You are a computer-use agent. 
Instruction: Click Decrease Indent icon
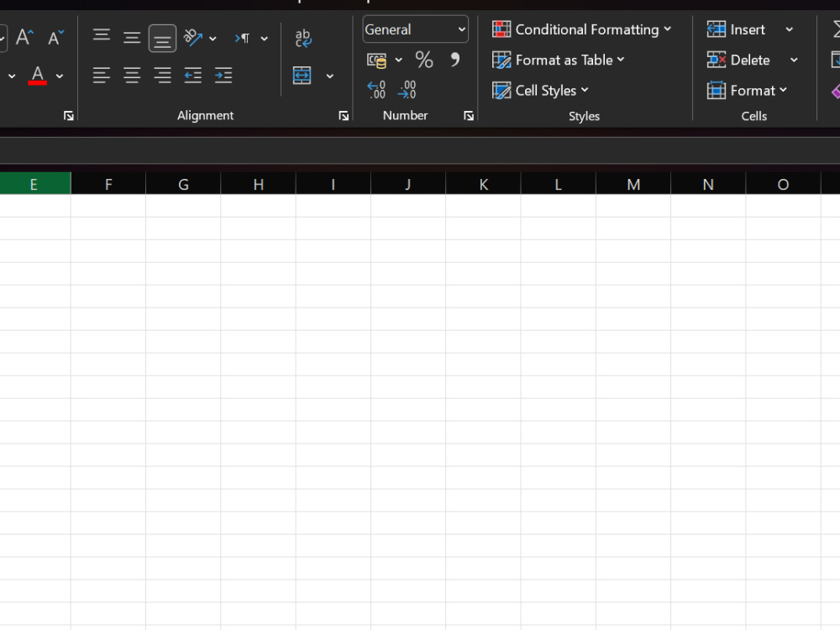click(193, 75)
